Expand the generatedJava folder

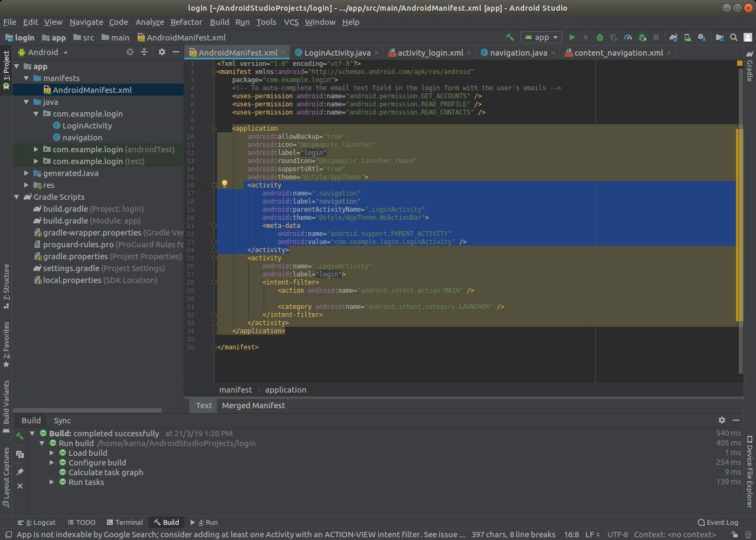[26, 173]
